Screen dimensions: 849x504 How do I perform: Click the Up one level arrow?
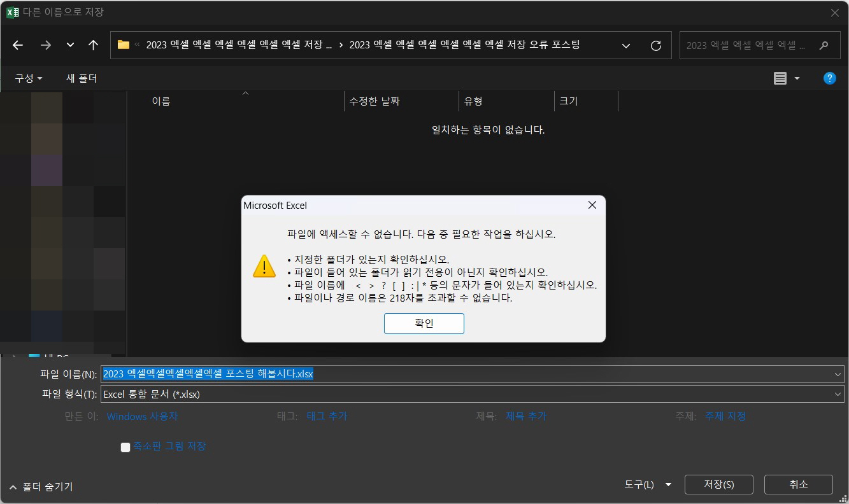[x=92, y=45]
